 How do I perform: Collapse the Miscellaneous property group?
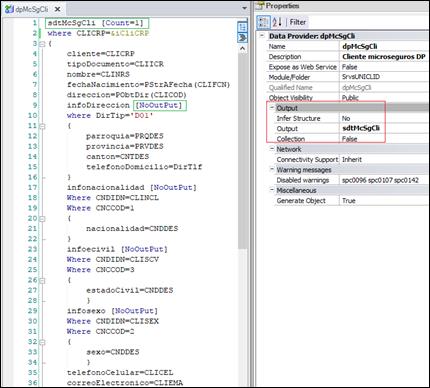click(272, 190)
